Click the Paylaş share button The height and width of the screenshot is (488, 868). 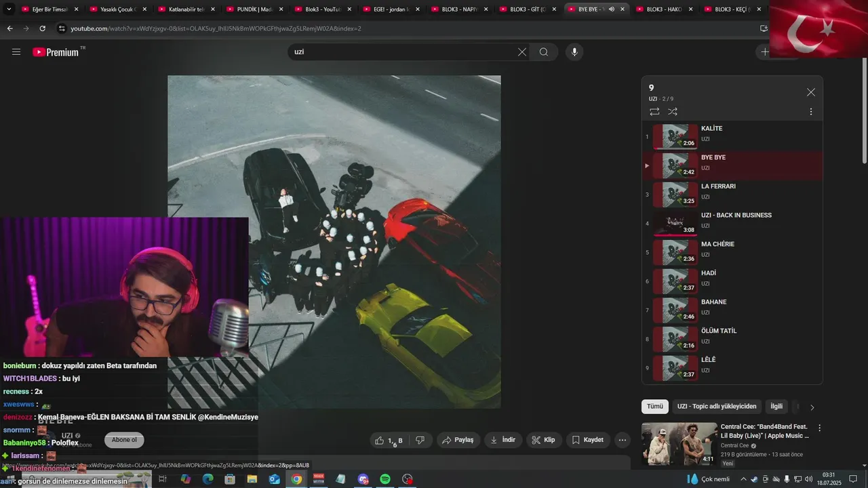458,440
